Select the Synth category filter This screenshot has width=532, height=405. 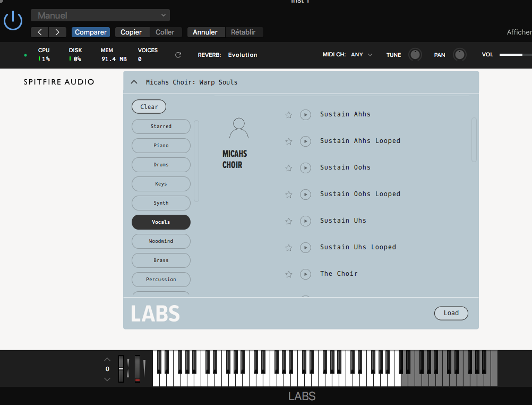(161, 203)
